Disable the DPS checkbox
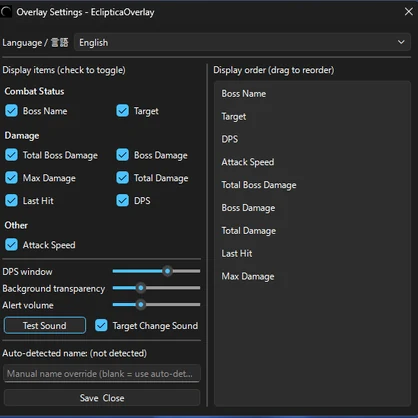The image size is (418, 418). pyautogui.click(x=122, y=200)
